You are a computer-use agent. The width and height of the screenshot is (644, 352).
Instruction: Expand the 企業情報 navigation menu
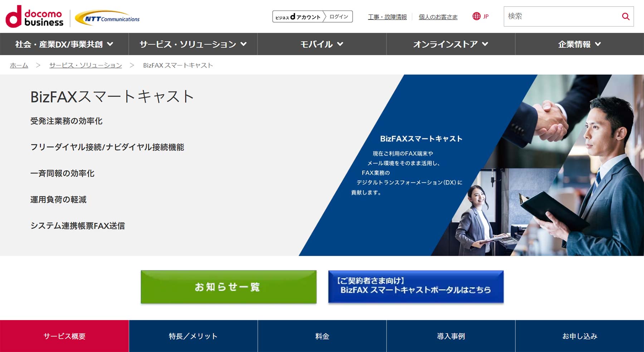tap(580, 44)
